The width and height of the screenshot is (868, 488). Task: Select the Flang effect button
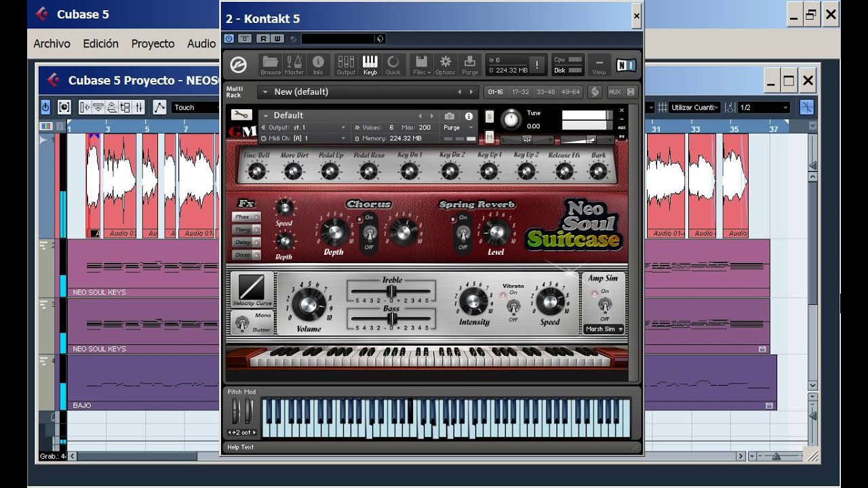[246, 230]
